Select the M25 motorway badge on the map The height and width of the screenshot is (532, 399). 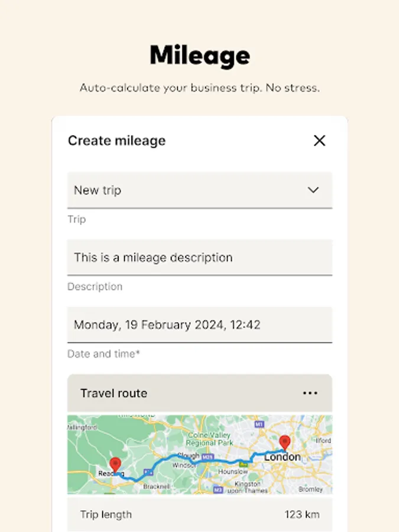click(207, 458)
